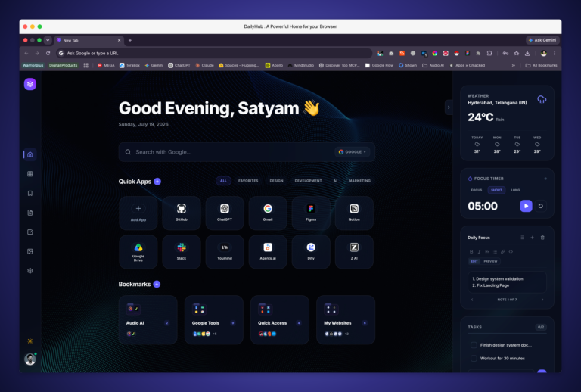
Task: Insert code block in Daily Focus editor
Action: coord(511,251)
